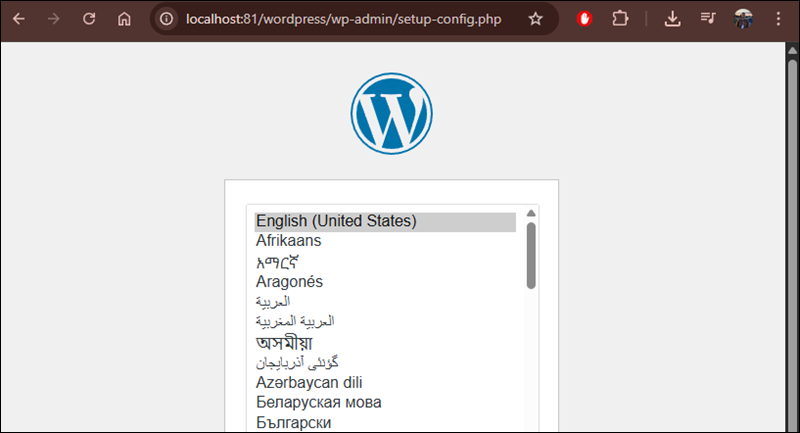View site information icon in address bar
This screenshot has width=800, height=433.
166,19
